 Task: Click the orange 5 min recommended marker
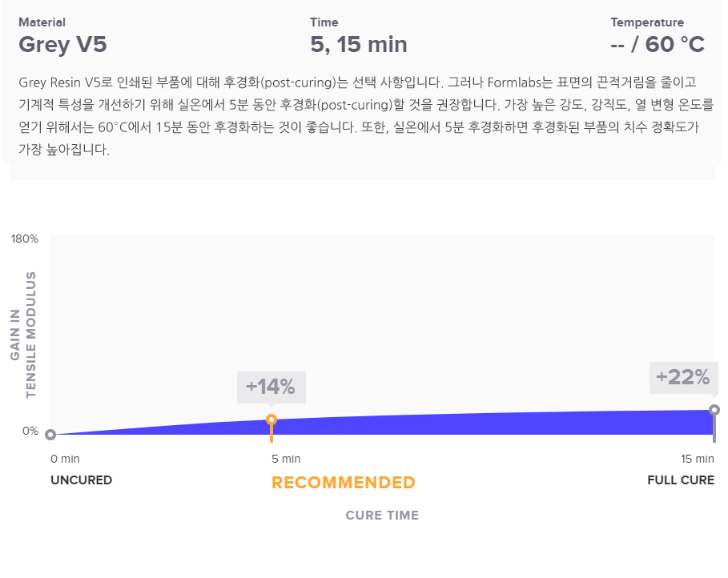pyautogui.click(x=271, y=420)
